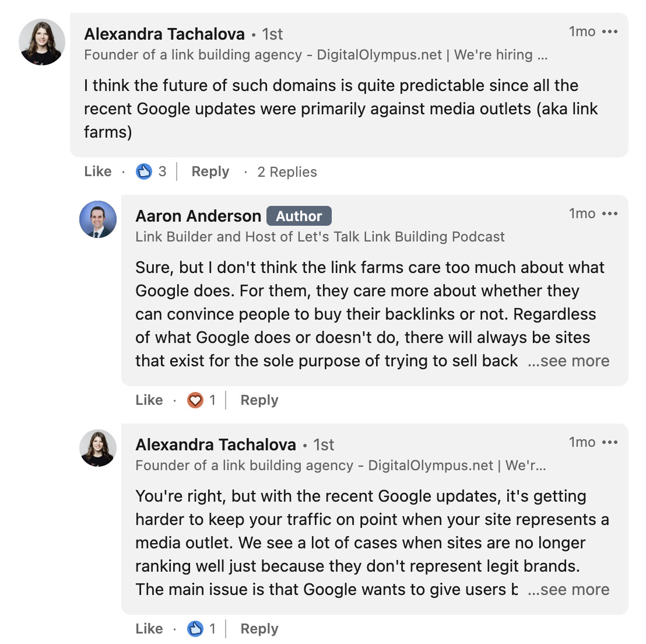Open Alexandra Tachalova's profile picture at top
This screenshot has width=646, height=644.
pos(42,41)
